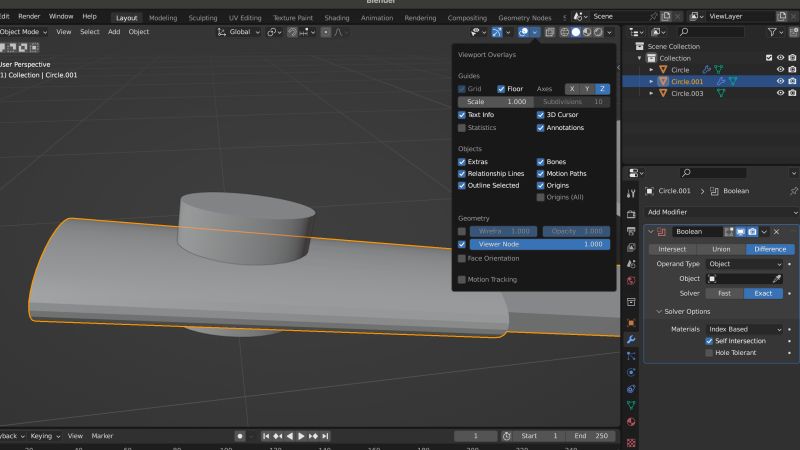800x450 pixels.
Task: Toggle X-ray mode in viewport header
Action: click(549, 32)
